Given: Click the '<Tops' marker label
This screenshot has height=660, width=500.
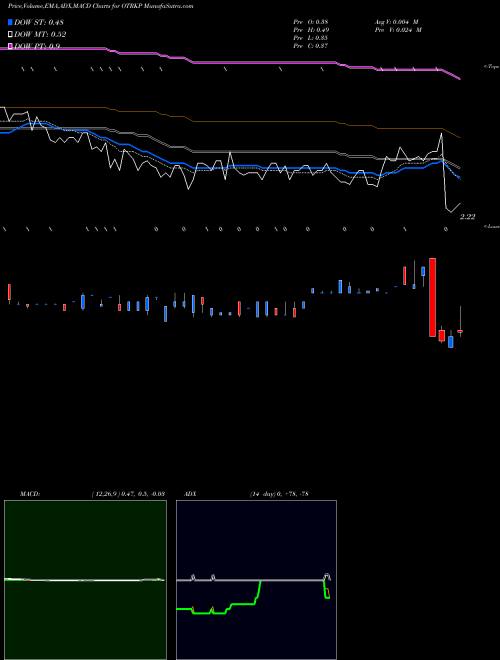Looking at the screenshot, I should (491, 67).
